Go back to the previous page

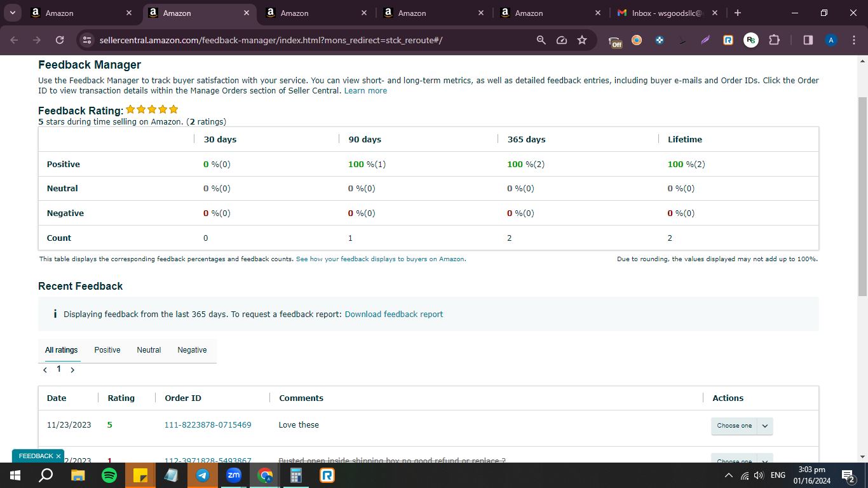pos(15,40)
